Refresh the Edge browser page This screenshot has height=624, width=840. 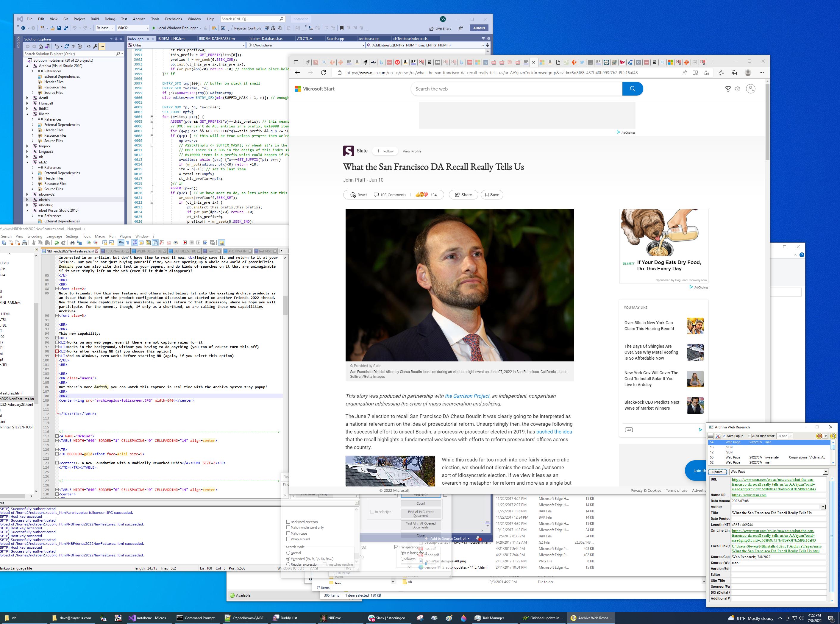point(323,73)
